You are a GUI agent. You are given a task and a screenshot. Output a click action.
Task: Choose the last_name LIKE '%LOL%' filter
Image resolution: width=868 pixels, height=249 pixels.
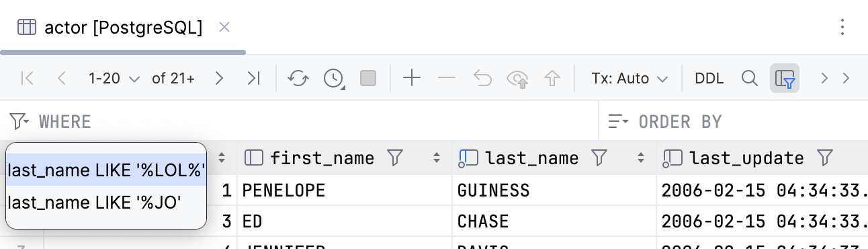tap(107, 170)
